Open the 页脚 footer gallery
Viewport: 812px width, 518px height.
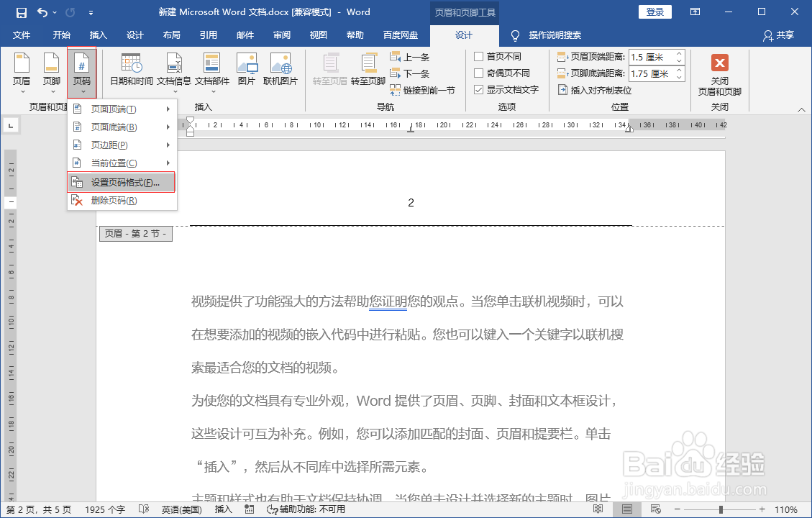tap(52, 73)
